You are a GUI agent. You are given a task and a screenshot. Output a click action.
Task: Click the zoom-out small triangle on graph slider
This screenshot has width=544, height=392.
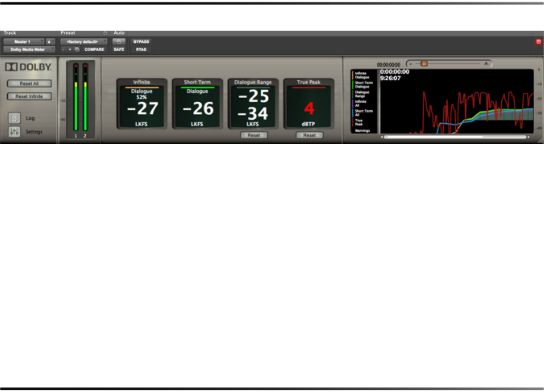(x=410, y=64)
